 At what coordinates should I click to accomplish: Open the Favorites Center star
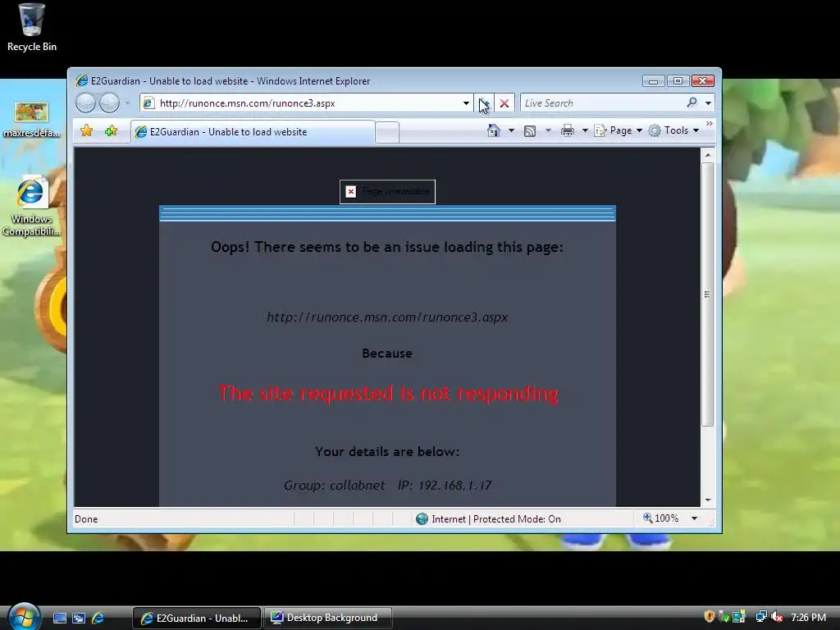point(87,130)
